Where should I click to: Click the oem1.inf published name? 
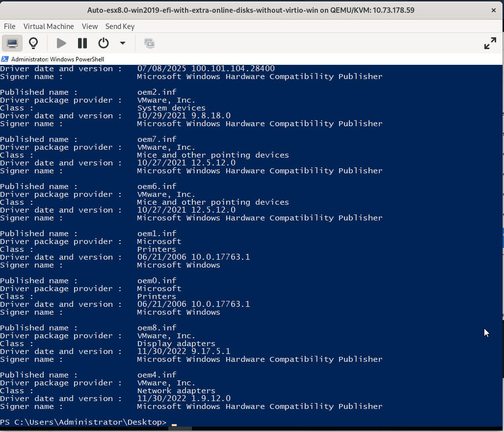(157, 234)
